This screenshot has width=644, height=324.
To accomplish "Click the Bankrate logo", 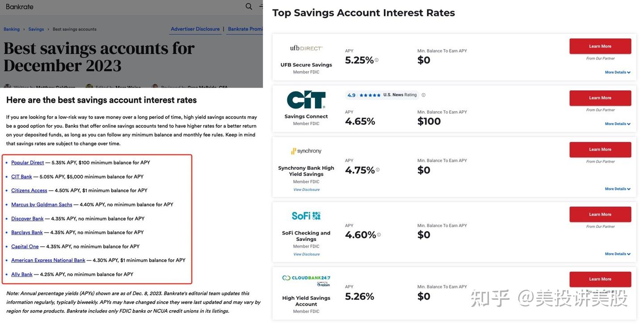I will 20,7.
